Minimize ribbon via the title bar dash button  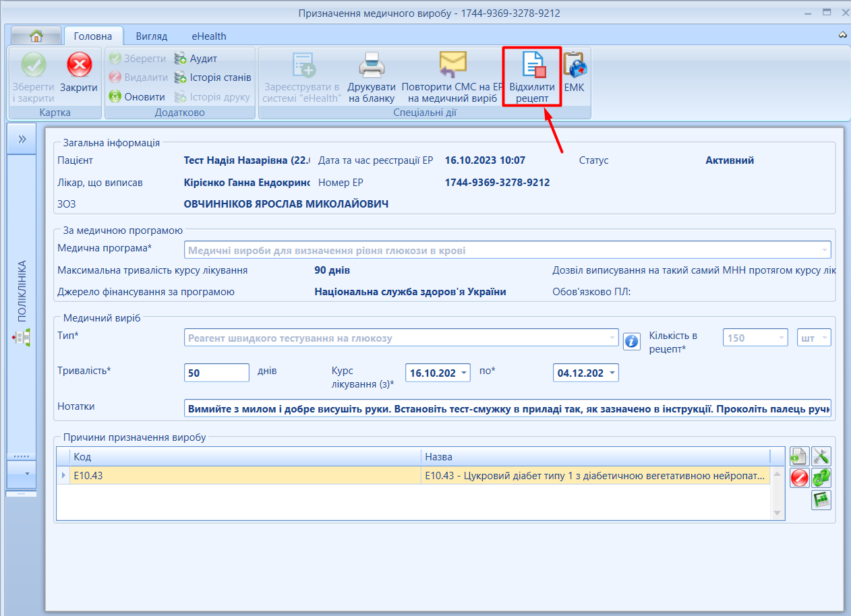coord(808,13)
